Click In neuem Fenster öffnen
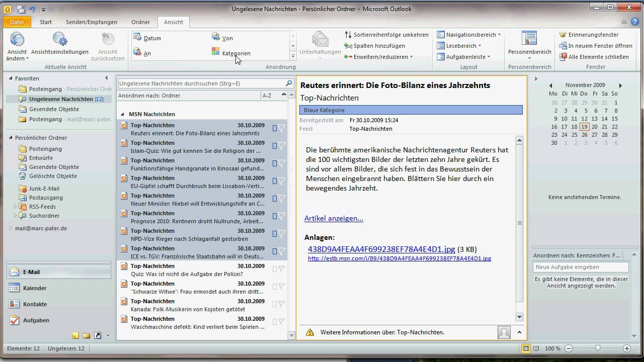 [596, 46]
